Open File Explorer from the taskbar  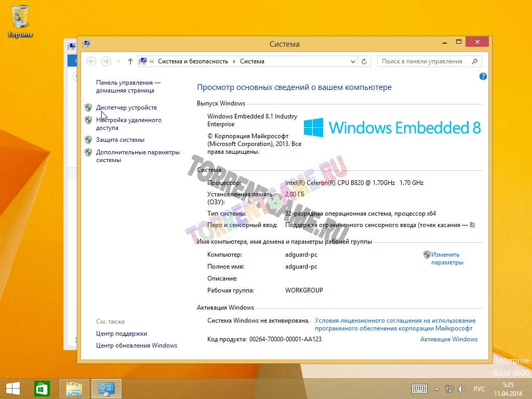coord(74,388)
